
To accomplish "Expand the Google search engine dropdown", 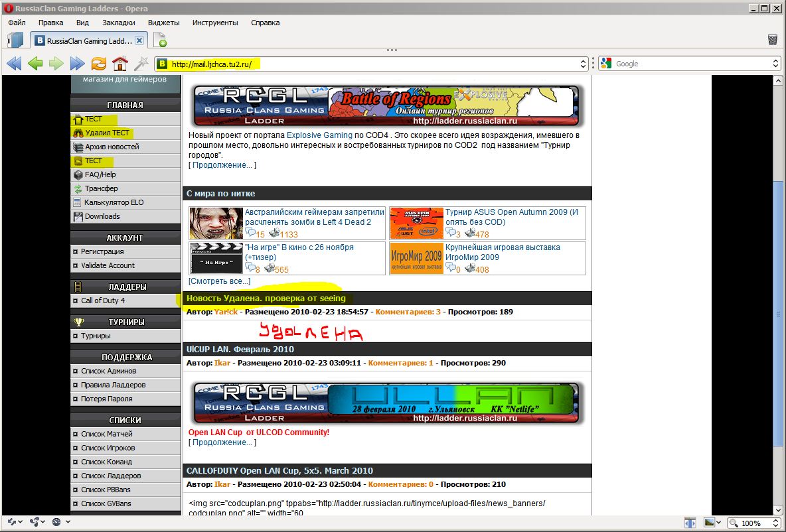I will point(775,64).
